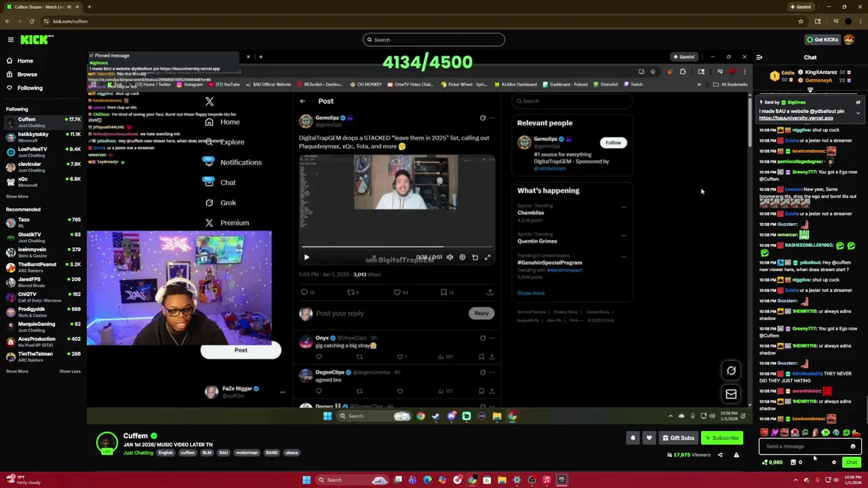Play the video in the streamed X post
868x488 pixels.
click(x=307, y=258)
